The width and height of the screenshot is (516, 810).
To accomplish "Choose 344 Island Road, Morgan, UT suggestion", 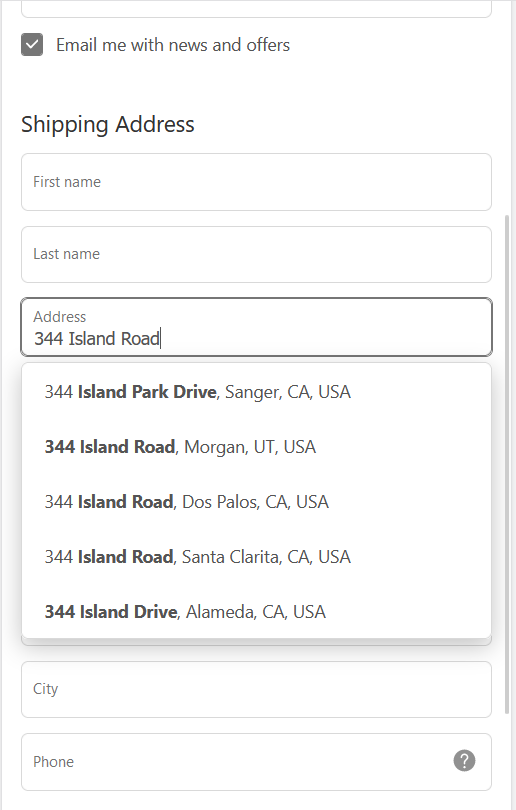I will click(x=256, y=447).
